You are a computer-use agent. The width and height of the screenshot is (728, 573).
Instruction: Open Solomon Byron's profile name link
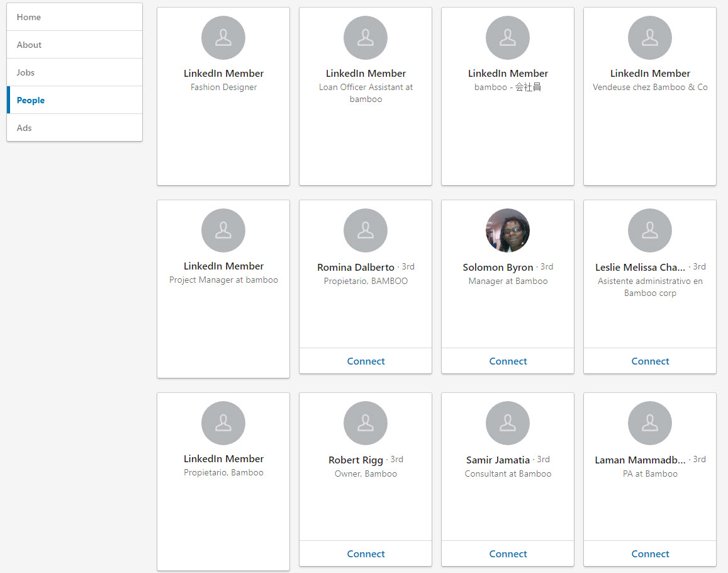pyautogui.click(x=498, y=267)
